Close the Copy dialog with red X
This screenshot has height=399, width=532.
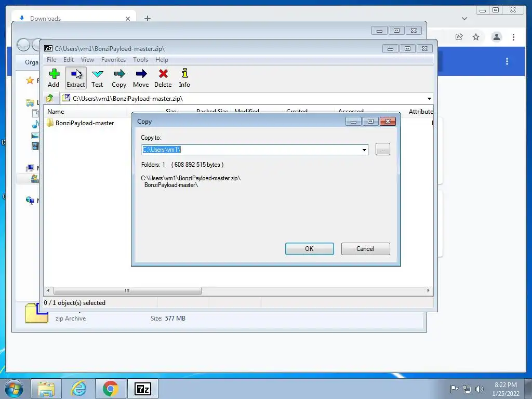(x=388, y=122)
